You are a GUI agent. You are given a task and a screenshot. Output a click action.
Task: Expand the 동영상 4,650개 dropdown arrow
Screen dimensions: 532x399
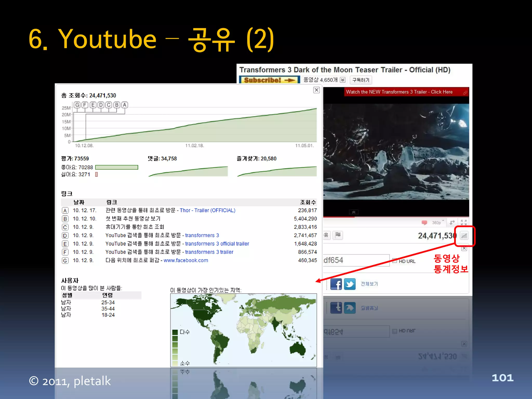point(343,80)
